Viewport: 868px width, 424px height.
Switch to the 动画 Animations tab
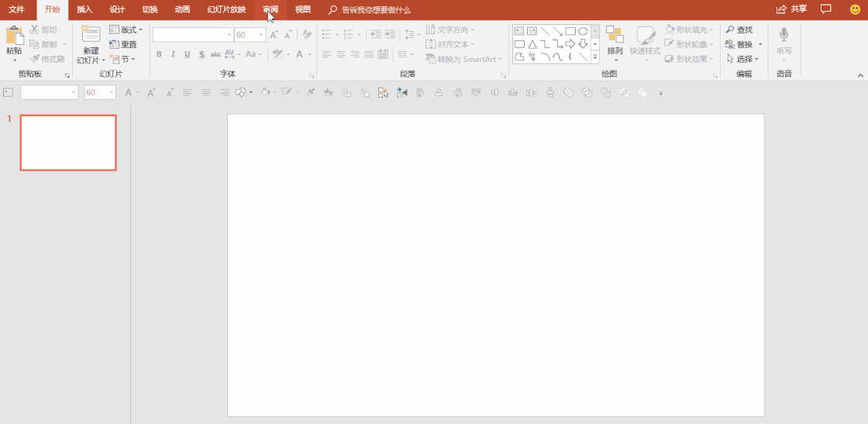tap(183, 9)
